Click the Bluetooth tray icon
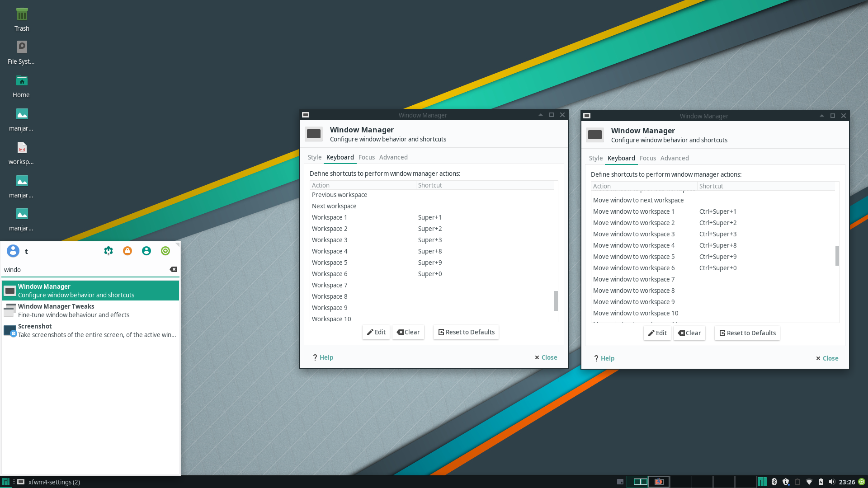Screen dimensions: 868x488 [x=774, y=482]
